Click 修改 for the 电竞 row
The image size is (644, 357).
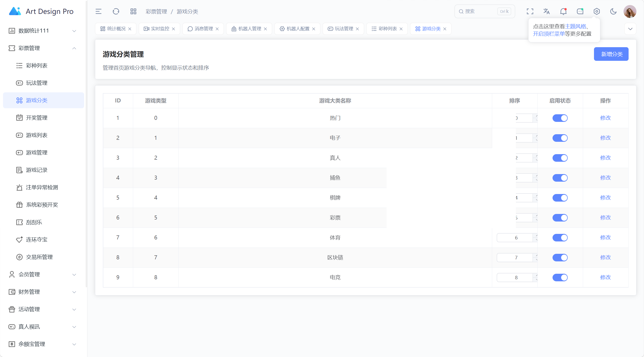(605, 277)
